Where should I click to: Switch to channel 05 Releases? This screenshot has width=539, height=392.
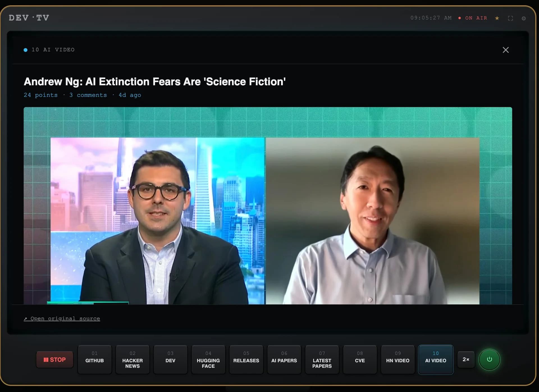point(246,359)
